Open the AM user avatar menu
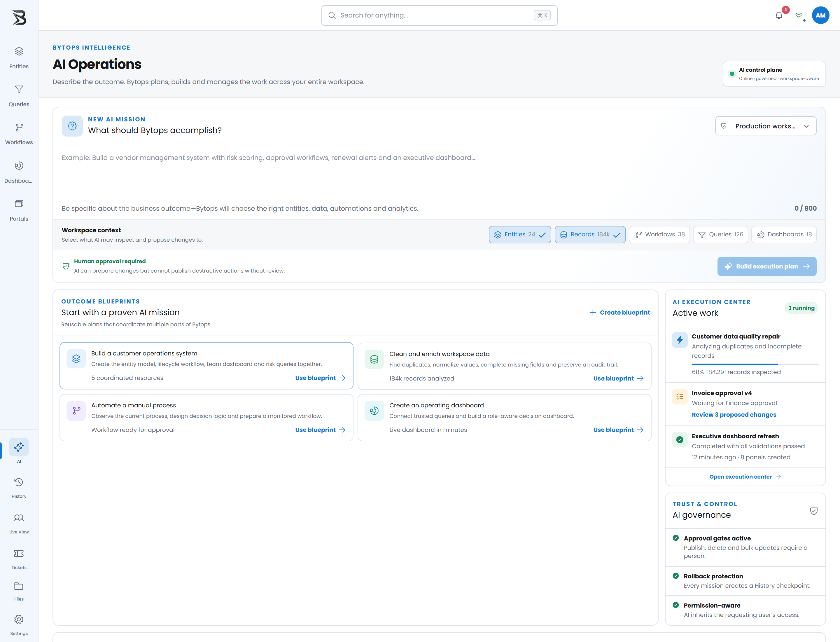840x642 pixels. point(820,15)
